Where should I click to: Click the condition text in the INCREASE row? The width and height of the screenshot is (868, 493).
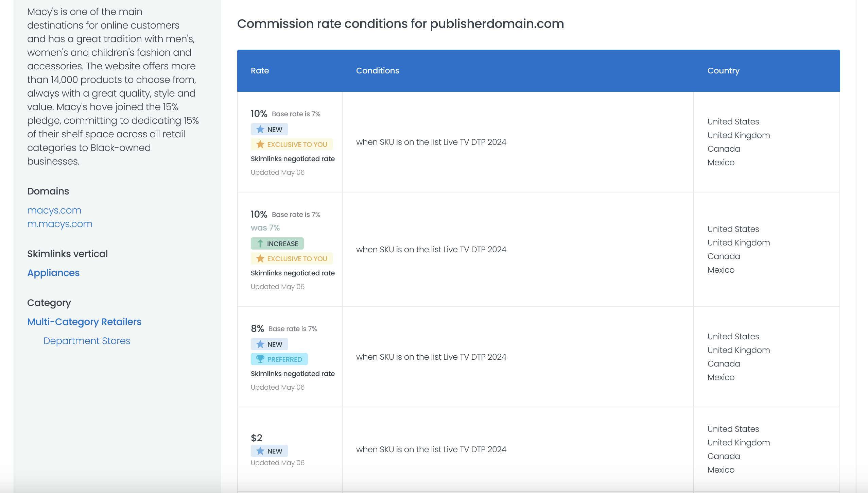click(431, 250)
